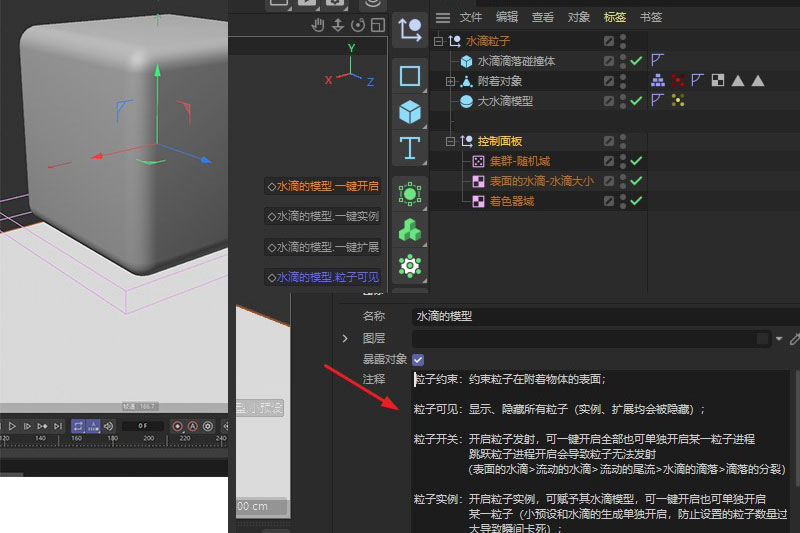Image resolution: width=800 pixels, height=533 pixels.
Task: Open the 文件 menu
Action: [470, 17]
